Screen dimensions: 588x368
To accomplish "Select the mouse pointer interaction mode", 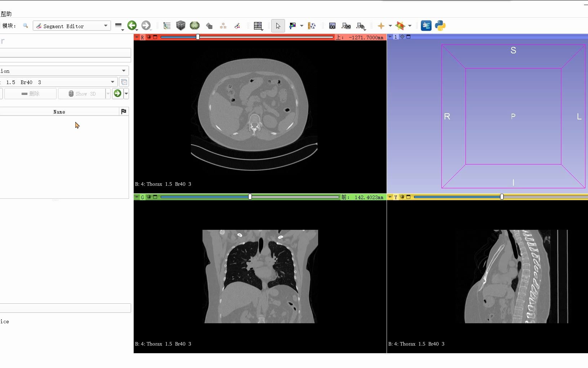I will (278, 26).
